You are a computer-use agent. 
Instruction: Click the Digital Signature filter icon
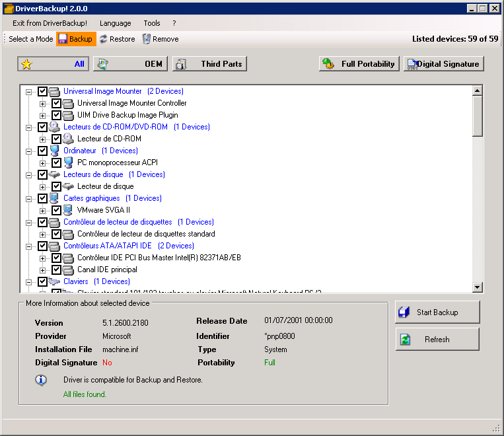[x=412, y=64]
